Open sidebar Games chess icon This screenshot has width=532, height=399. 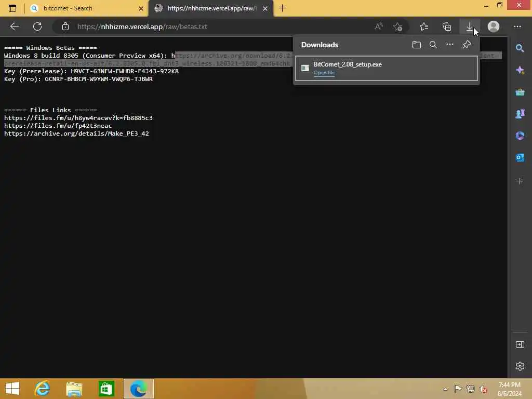520,114
